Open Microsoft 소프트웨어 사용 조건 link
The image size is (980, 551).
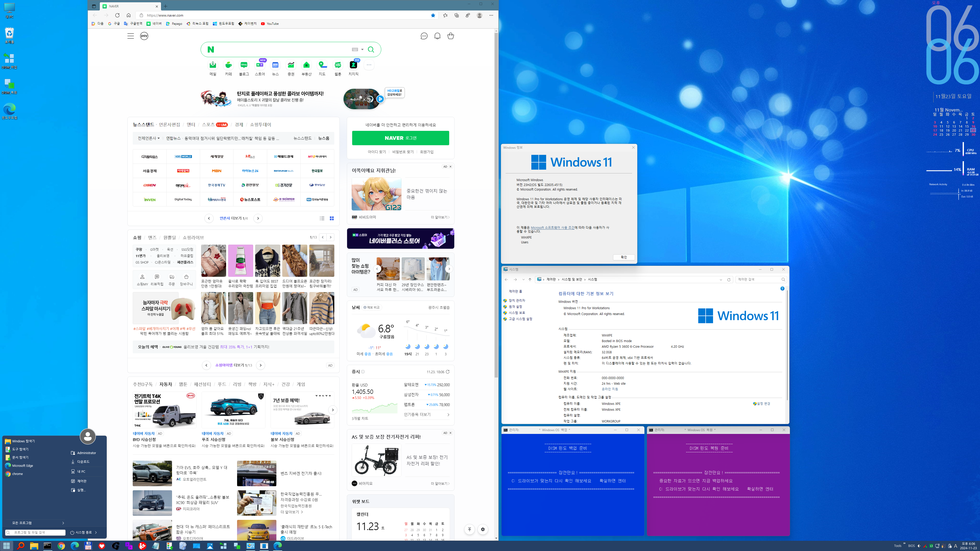point(552,227)
